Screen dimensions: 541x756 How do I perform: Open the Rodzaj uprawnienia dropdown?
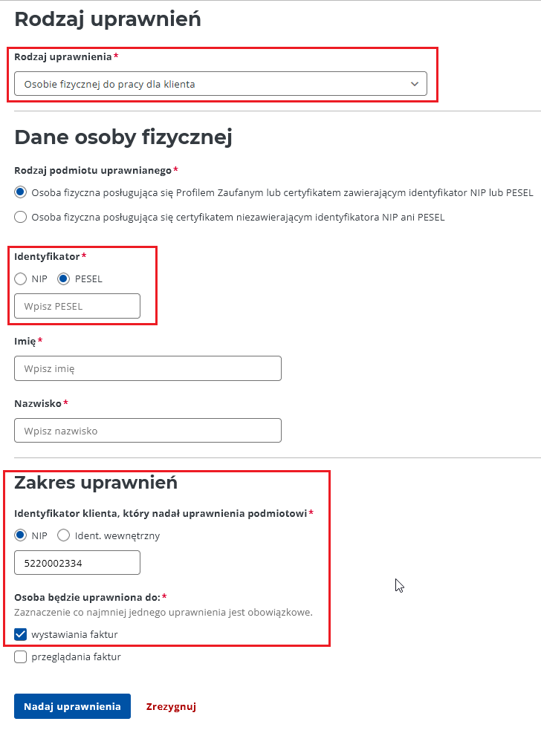click(220, 84)
